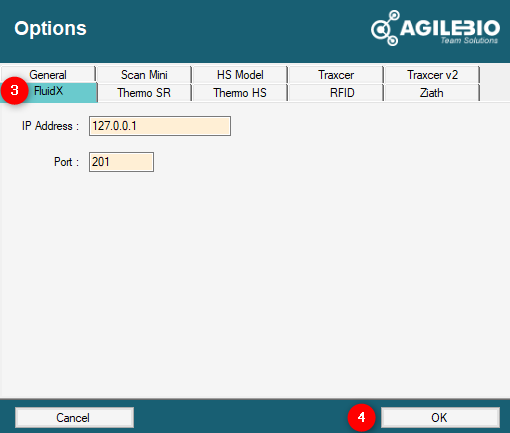The height and width of the screenshot is (433, 510).
Task: Click the AgileBio logo icon
Action: tap(385, 28)
